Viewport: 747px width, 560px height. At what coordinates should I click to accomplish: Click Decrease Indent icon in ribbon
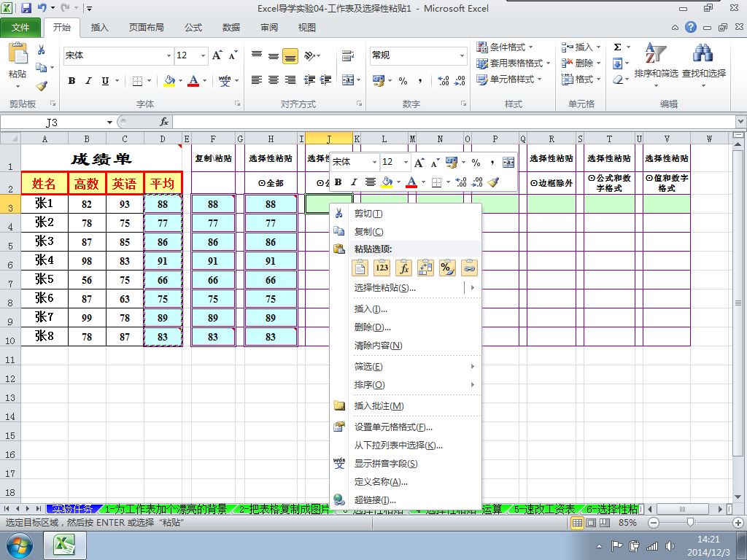point(309,80)
